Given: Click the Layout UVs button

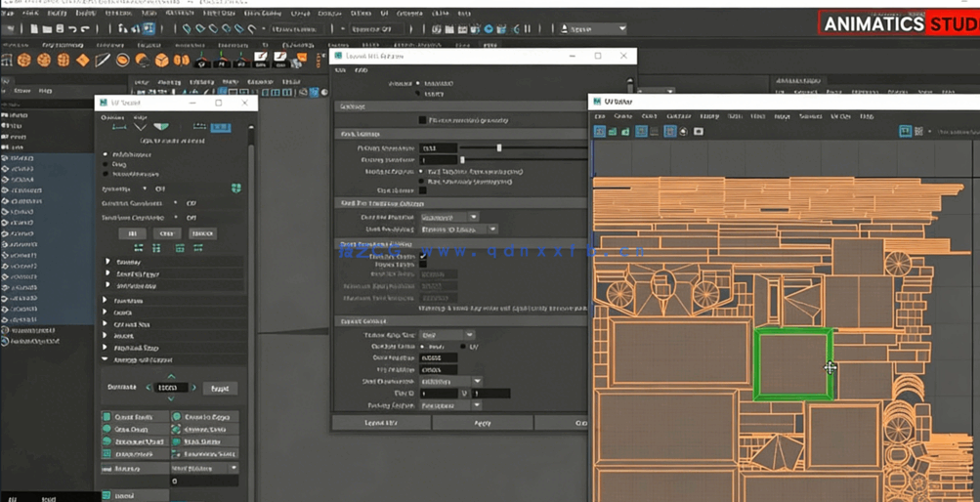Looking at the screenshot, I should coord(380,423).
